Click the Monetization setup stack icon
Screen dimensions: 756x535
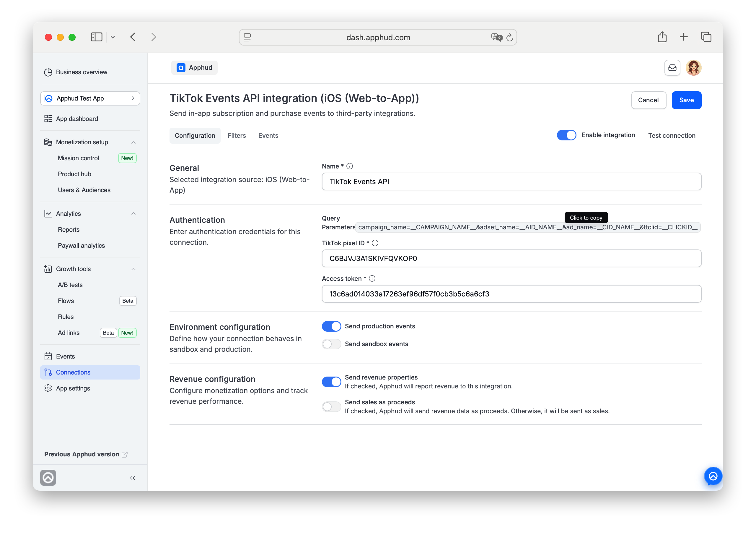click(48, 142)
